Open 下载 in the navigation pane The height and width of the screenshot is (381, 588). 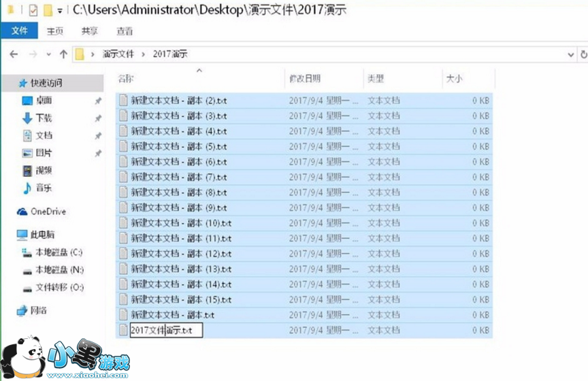pos(44,118)
